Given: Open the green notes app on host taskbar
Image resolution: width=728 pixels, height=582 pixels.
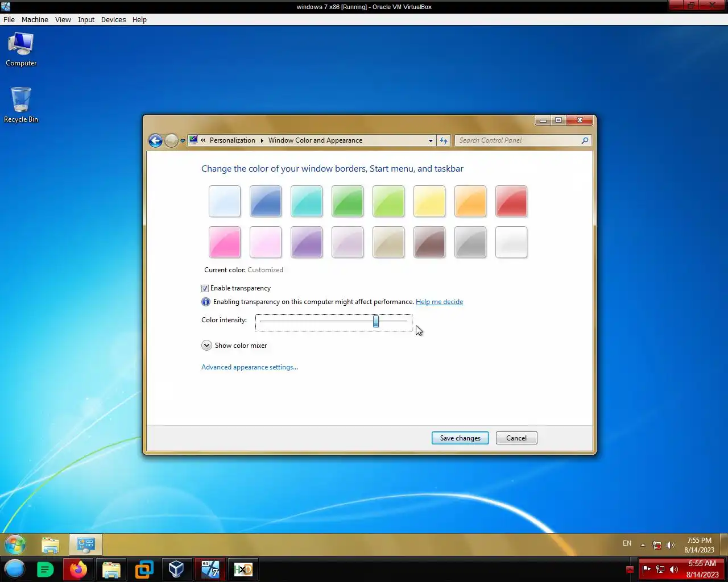Looking at the screenshot, I should tap(45, 569).
